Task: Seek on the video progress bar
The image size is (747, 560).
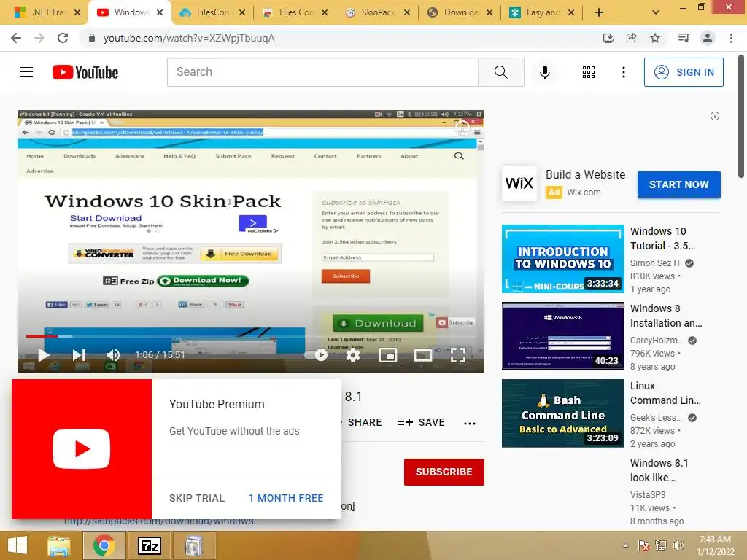Action: click(x=251, y=336)
